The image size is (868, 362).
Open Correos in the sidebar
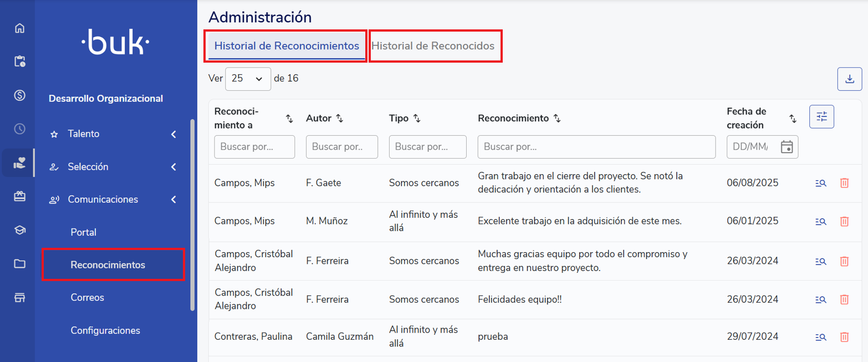tap(88, 298)
